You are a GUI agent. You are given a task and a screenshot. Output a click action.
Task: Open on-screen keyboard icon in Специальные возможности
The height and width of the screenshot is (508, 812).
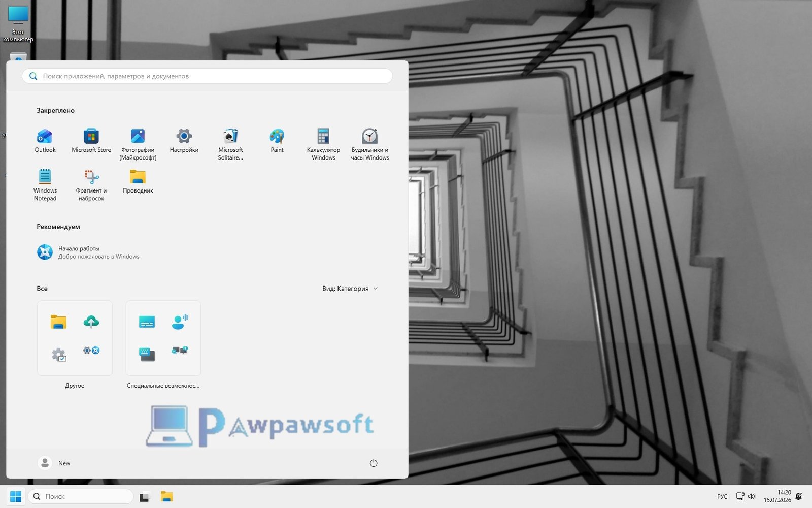tap(147, 354)
